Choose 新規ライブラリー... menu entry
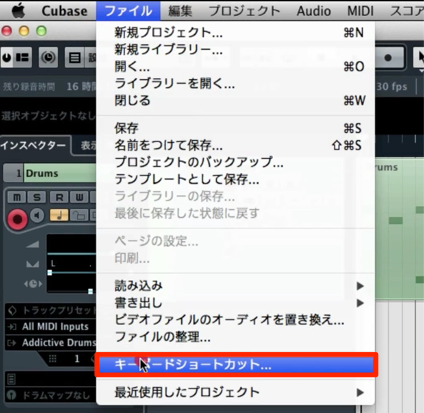The image size is (424, 413). [235, 49]
